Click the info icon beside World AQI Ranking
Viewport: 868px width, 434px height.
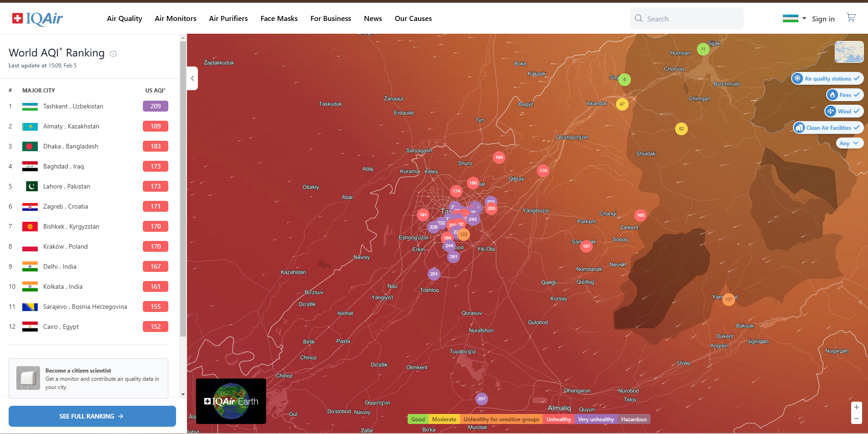click(113, 54)
